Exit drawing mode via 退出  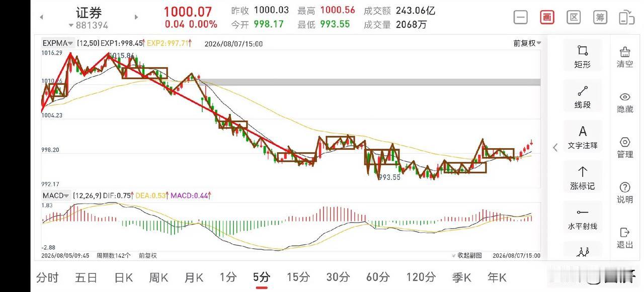pos(625,238)
